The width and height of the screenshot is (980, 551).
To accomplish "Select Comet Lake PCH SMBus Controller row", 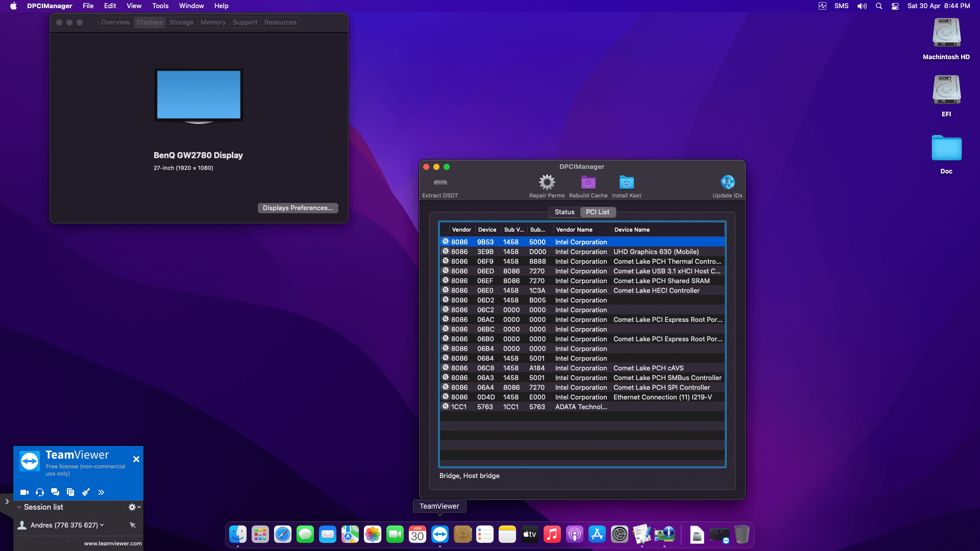I will (582, 378).
